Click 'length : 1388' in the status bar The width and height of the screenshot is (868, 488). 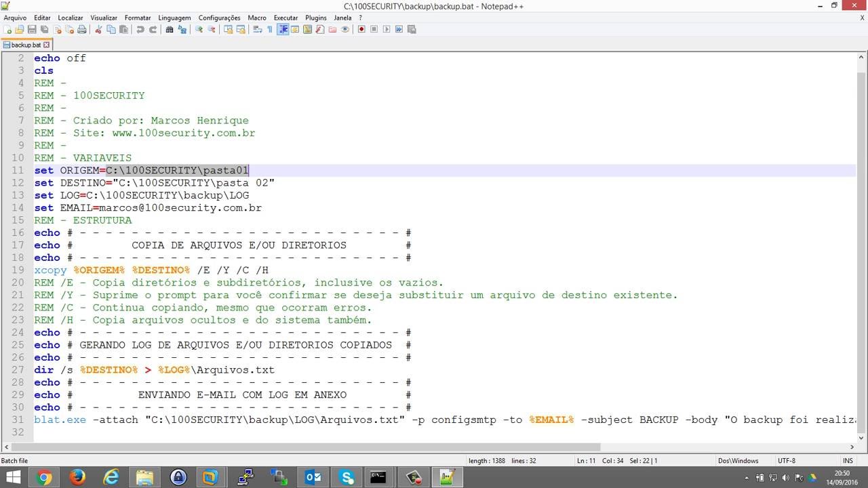point(487,461)
